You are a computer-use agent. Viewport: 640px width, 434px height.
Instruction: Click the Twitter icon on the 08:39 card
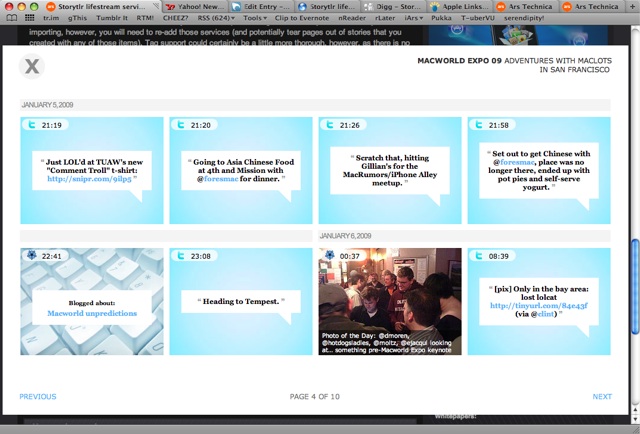(x=479, y=256)
